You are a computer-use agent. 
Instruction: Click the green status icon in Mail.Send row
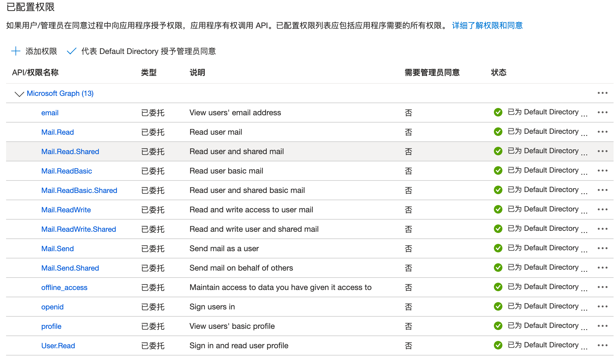point(498,248)
